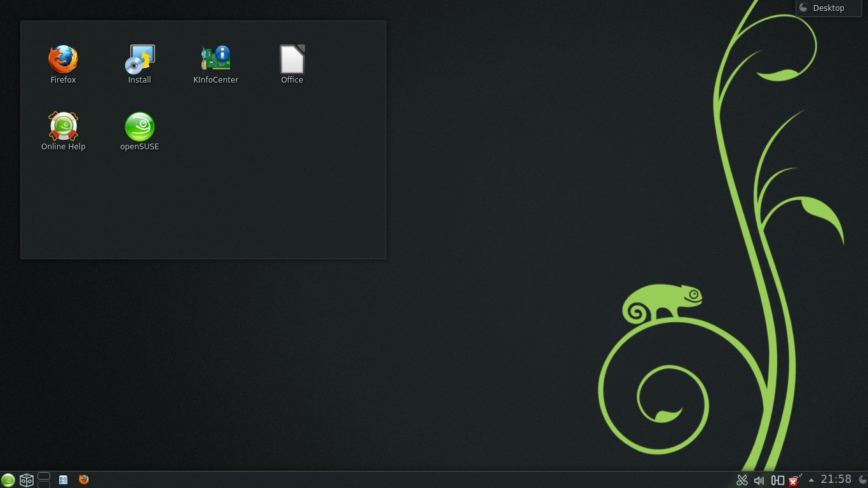Click the Activities cube icon in panel
This screenshot has height=488, width=868.
tap(27, 480)
